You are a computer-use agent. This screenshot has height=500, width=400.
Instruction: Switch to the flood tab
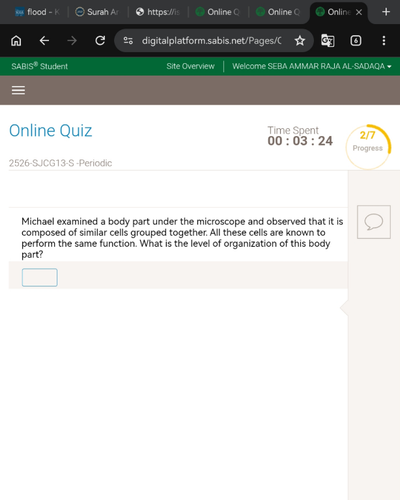[x=37, y=12]
